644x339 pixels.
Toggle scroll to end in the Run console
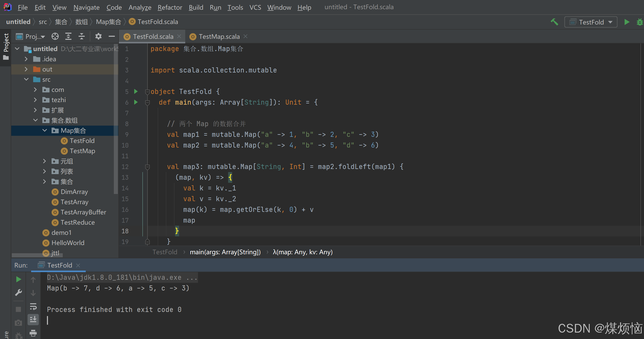point(33,319)
